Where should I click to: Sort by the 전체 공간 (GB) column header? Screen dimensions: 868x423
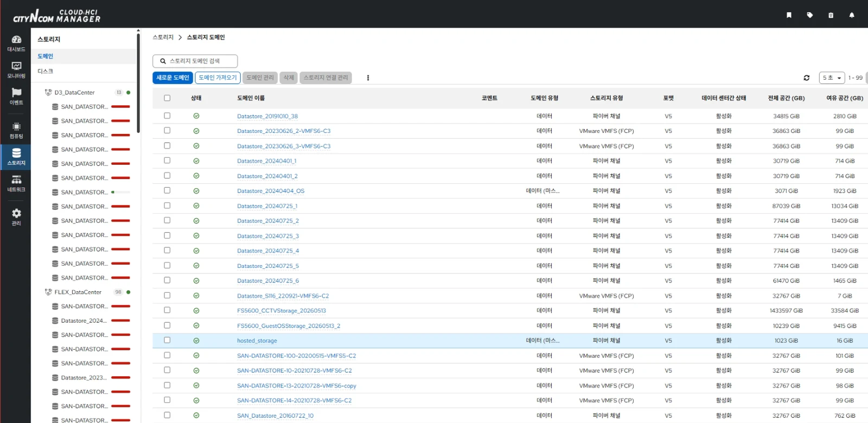(x=786, y=98)
